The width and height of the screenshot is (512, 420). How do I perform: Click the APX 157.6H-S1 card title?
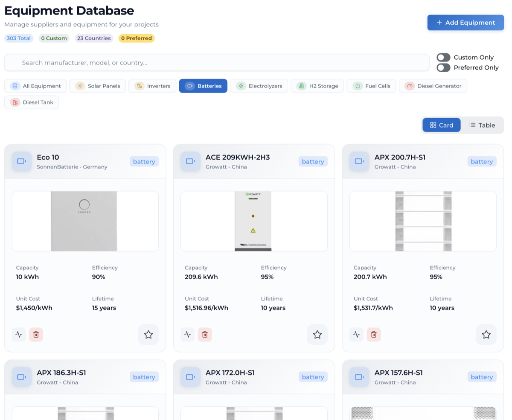(399, 373)
